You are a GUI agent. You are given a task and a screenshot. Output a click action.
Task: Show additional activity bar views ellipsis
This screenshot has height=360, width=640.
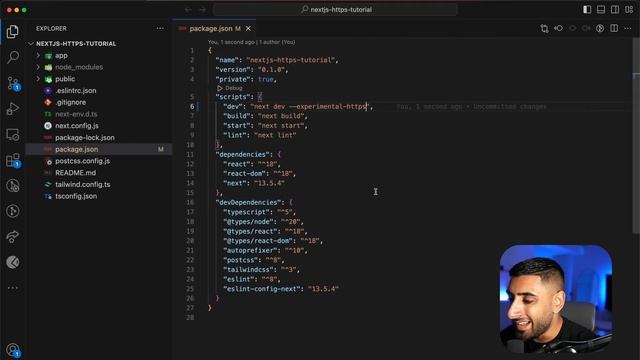13,288
